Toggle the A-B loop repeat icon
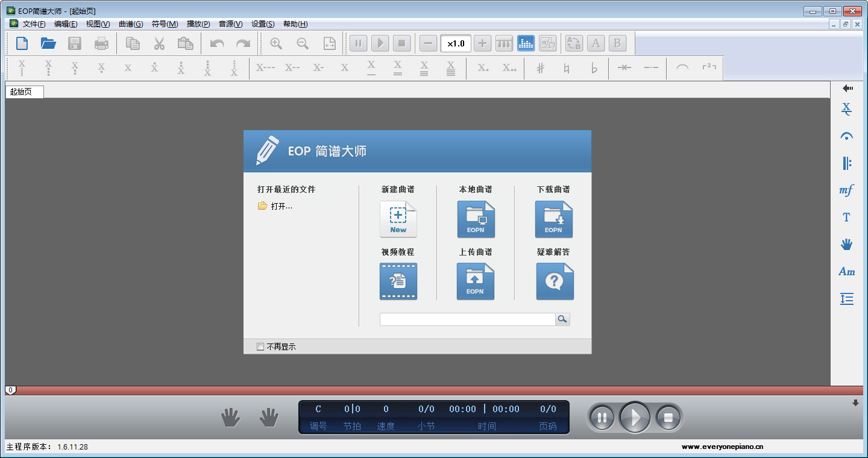The height and width of the screenshot is (458, 868). (x=574, y=43)
